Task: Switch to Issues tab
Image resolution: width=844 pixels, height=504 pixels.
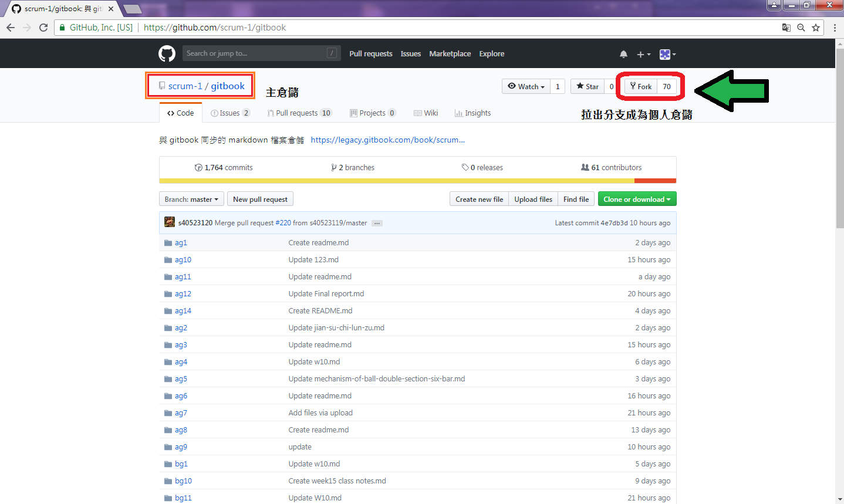Action: click(x=231, y=113)
